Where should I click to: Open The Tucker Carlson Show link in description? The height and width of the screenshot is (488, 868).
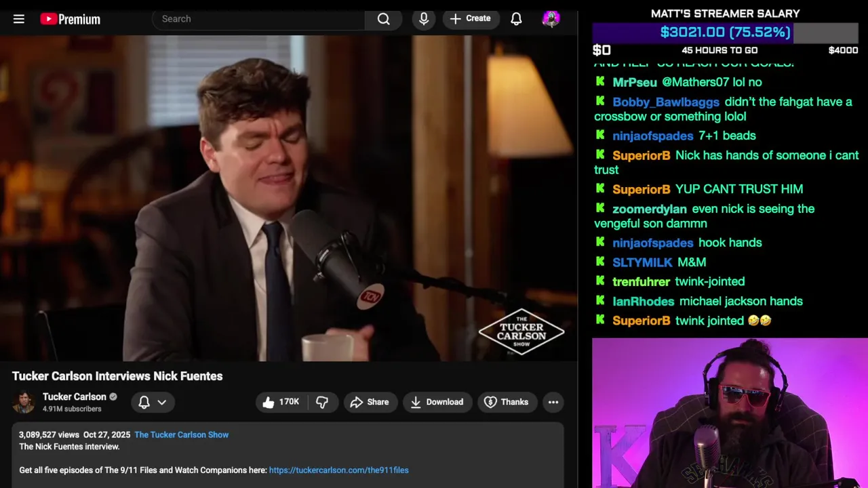181,434
